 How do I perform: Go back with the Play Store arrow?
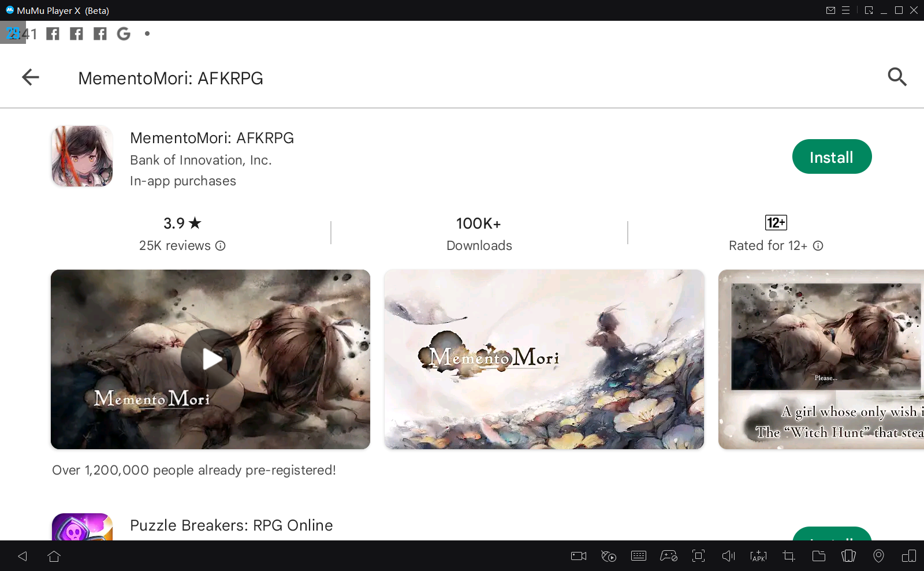click(x=30, y=77)
